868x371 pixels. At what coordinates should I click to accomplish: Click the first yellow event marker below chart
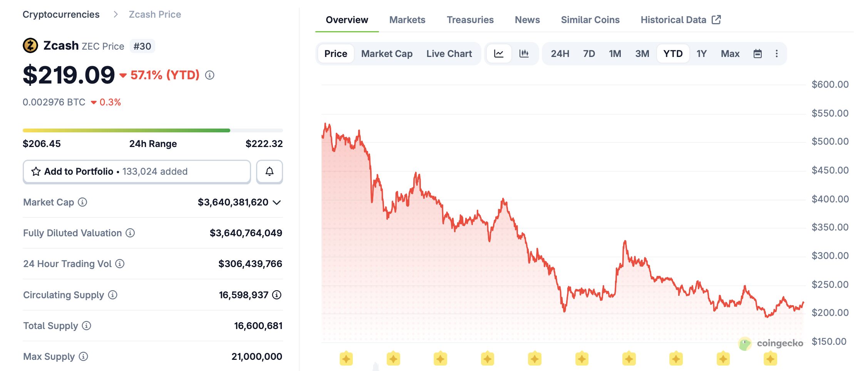point(346,359)
